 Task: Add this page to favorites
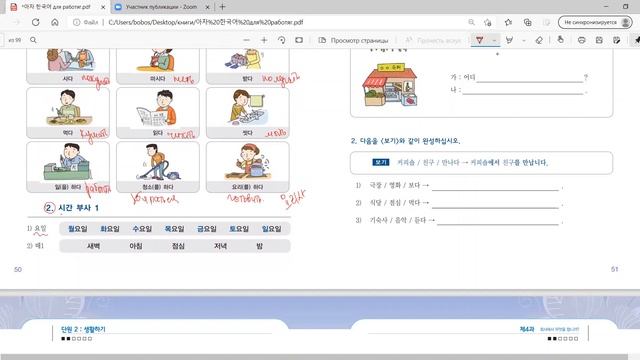[487, 22]
